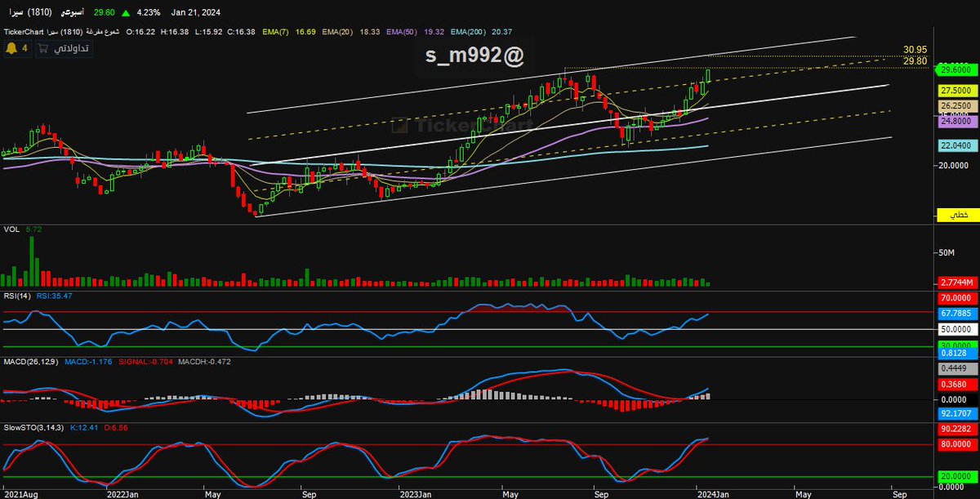The image size is (980, 499).
Task: Click the 67.7885 RSI value tag
Action: click(957, 313)
